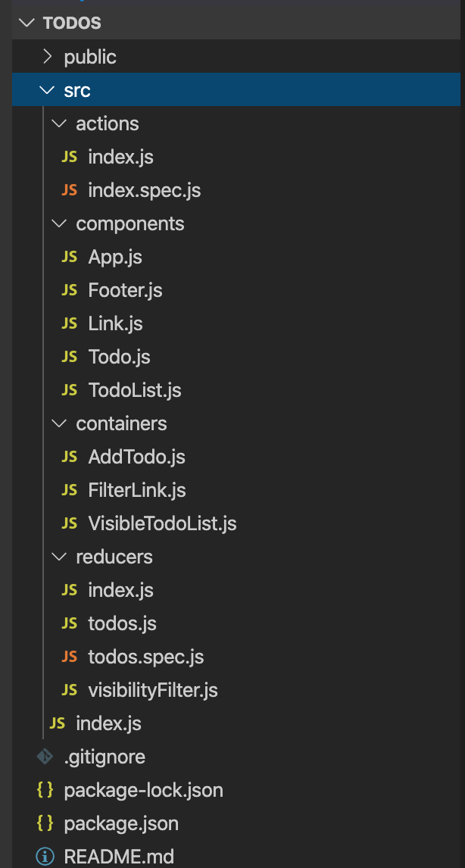465x868 pixels.
Task: Collapse the actions folder
Action: pos(59,123)
